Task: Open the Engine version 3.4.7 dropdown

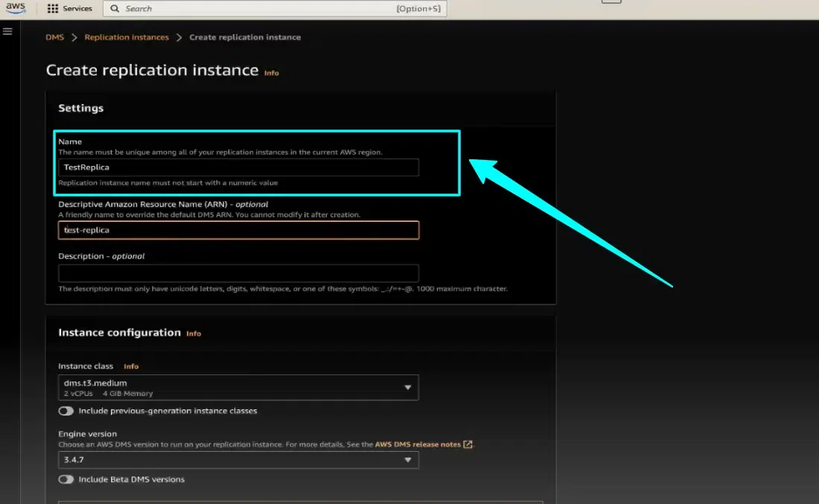Action: (x=238, y=459)
